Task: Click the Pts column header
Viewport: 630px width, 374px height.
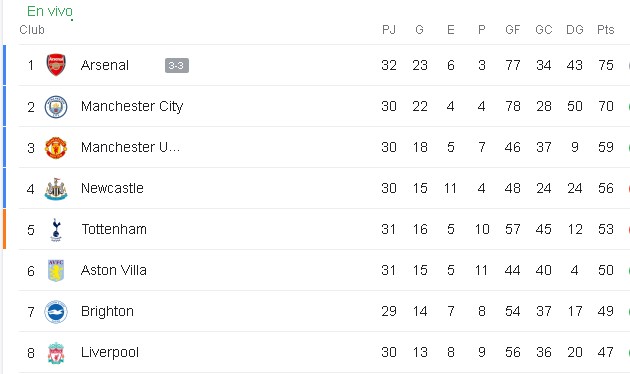Action: click(x=605, y=30)
